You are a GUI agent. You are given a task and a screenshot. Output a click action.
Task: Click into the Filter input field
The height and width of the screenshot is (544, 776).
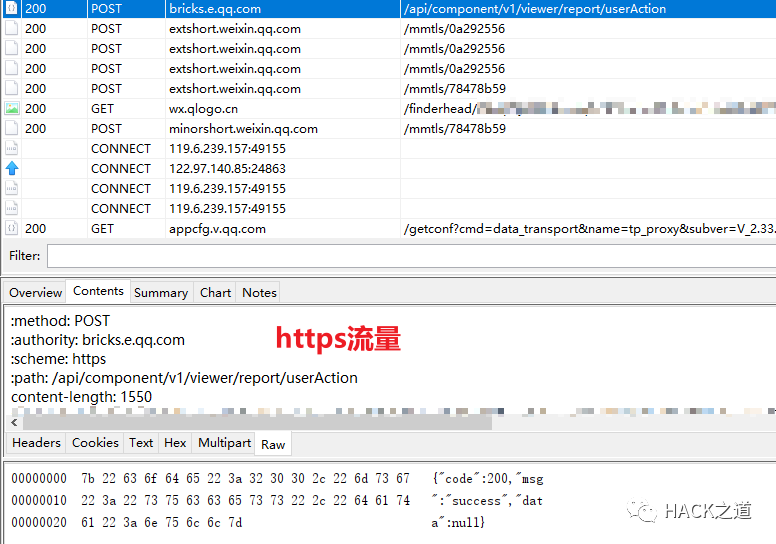tap(411, 256)
